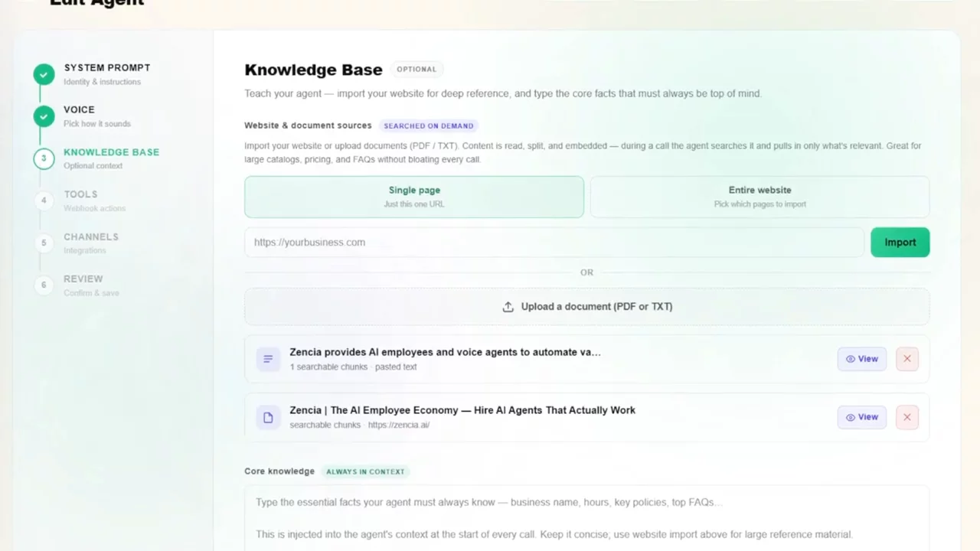This screenshot has height=551, width=980.
Task: Click title 'Zencia | The AI Employee Economy'
Action: [462, 410]
